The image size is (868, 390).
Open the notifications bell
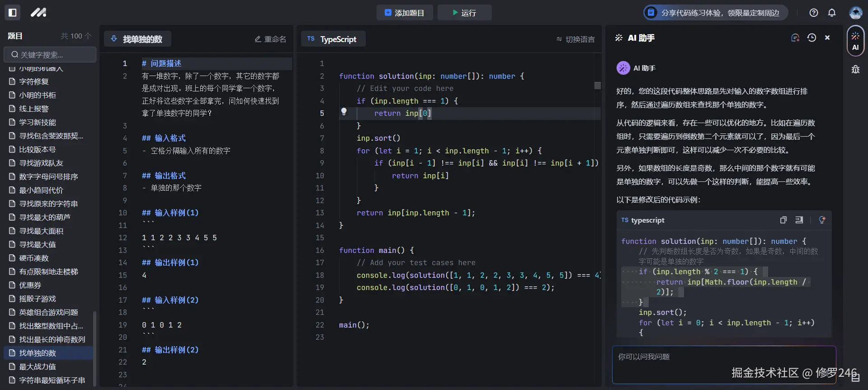[832, 13]
